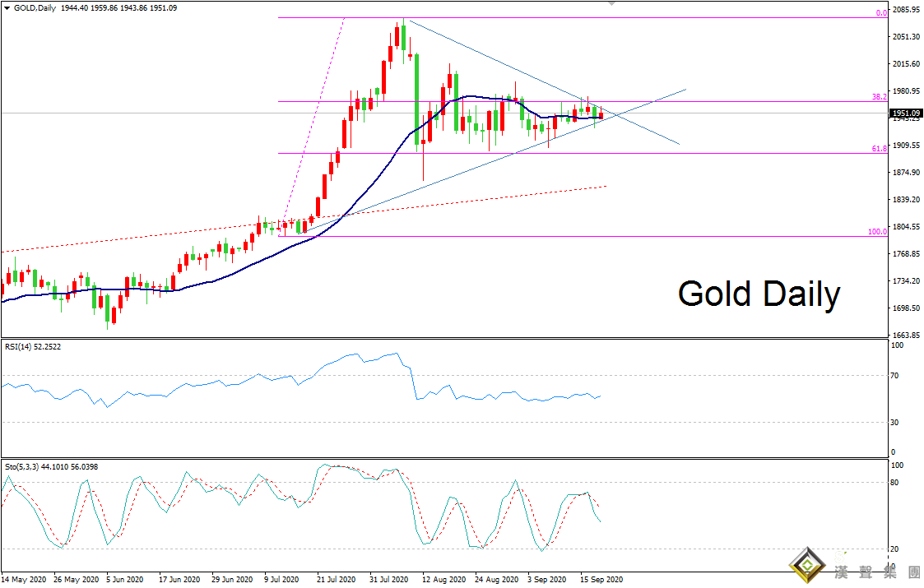Select the Fibonacci 61.8 level label
This screenshot has width=924, height=588.
pyautogui.click(x=879, y=149)
